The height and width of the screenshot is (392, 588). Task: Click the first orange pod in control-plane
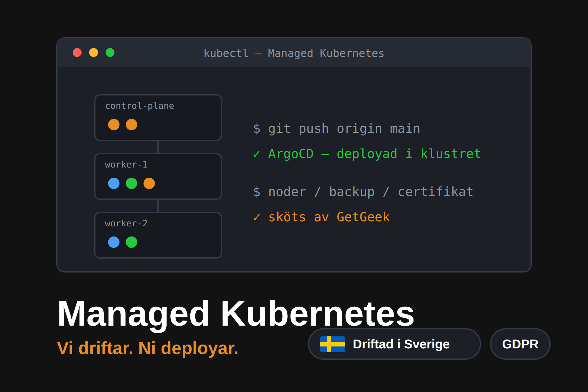(114, 125)
